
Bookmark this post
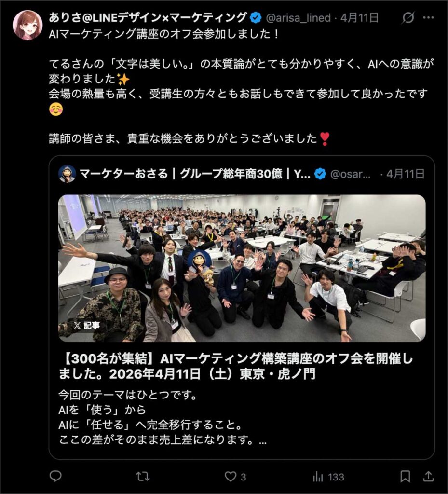405,476
